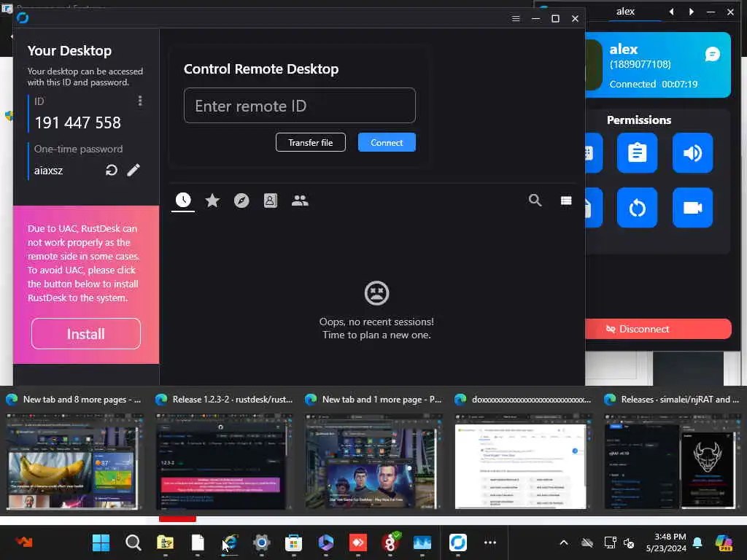Toggle keyboard permission in connection window
This screenshot has width=747, height=560.
pos(594,153)
